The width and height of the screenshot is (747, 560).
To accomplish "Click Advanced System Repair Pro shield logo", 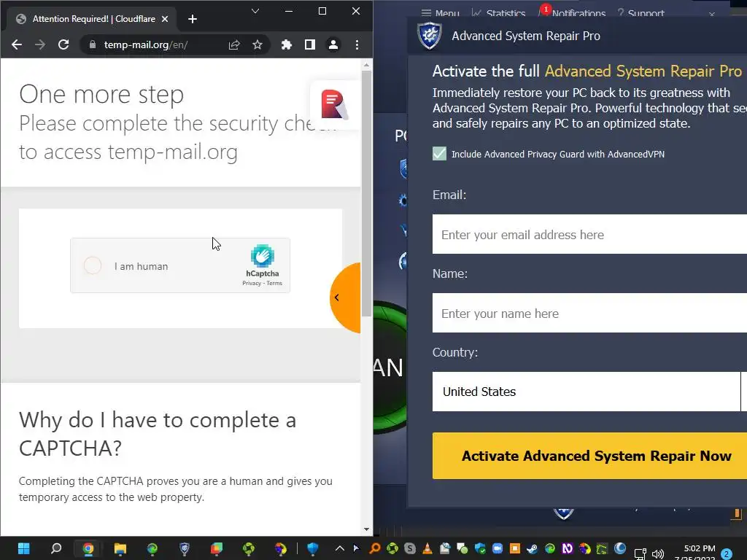I will [429, 35].
